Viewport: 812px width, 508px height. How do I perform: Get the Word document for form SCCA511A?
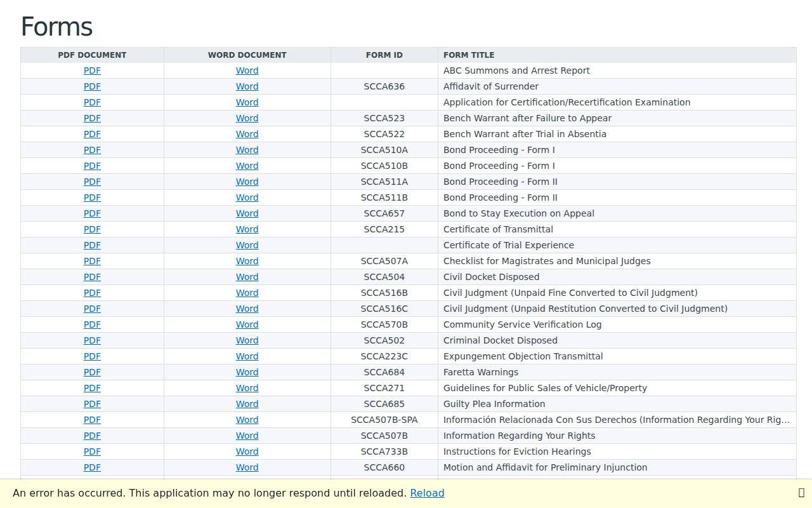click(247, 182)
